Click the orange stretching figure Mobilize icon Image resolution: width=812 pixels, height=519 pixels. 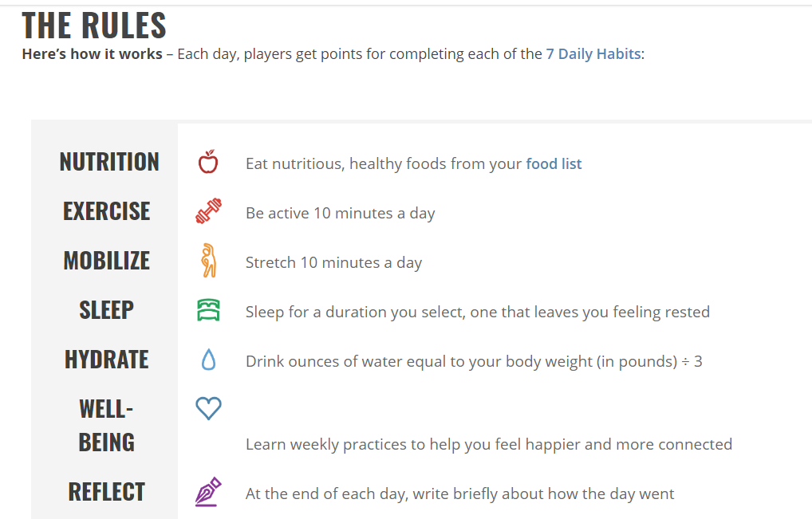[x=209, y=260]
